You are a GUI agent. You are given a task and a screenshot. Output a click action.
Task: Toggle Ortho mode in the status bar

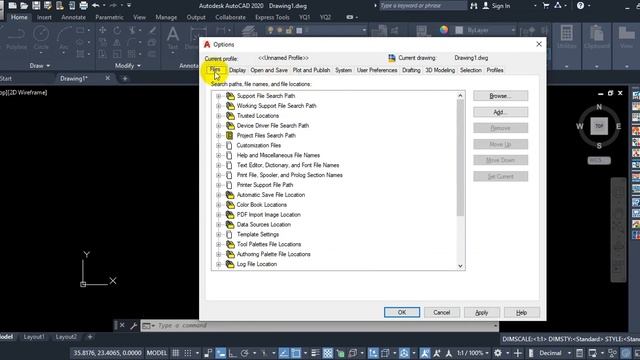[x=232, y=353]
